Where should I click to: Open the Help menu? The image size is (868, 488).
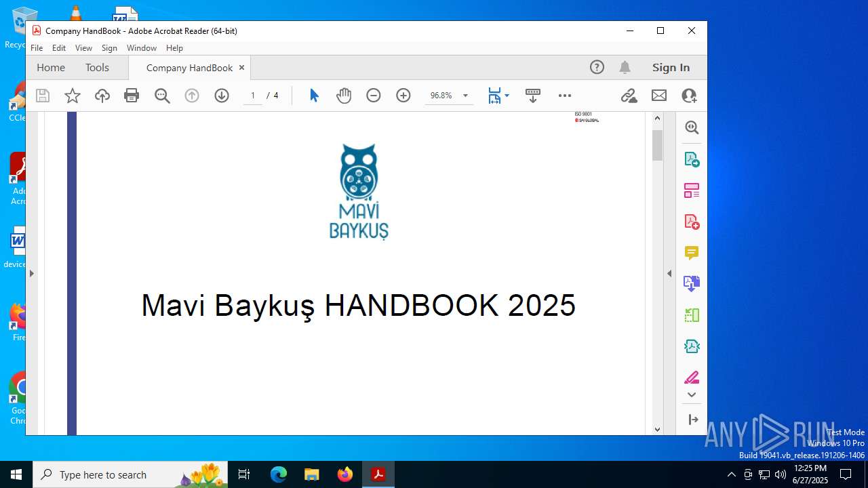(174, 48)
